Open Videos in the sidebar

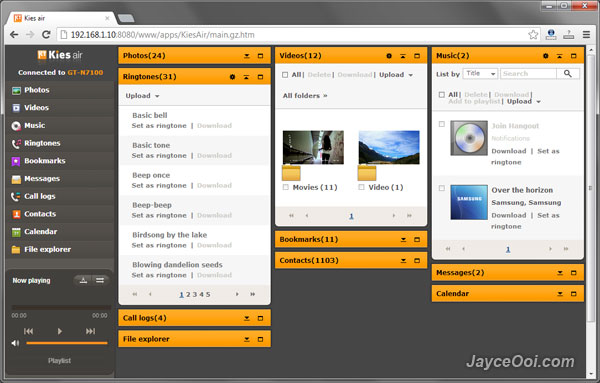(x=36, y=108)
